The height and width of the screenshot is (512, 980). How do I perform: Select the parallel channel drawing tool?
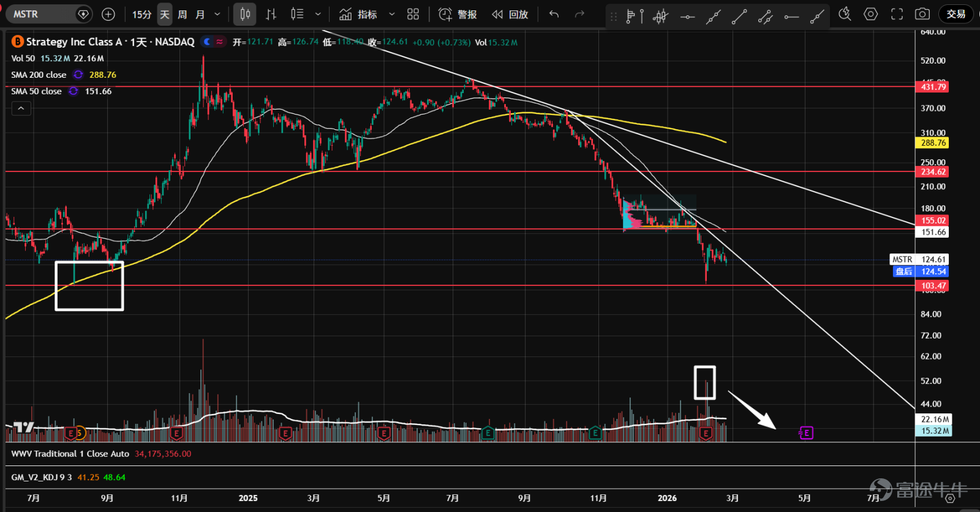tap(765, 17)
